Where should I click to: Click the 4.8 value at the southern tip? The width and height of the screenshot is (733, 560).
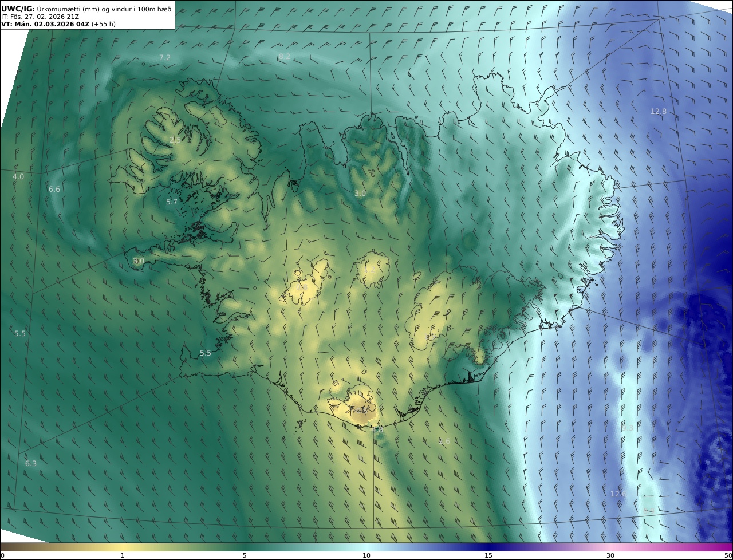[377, 429]
